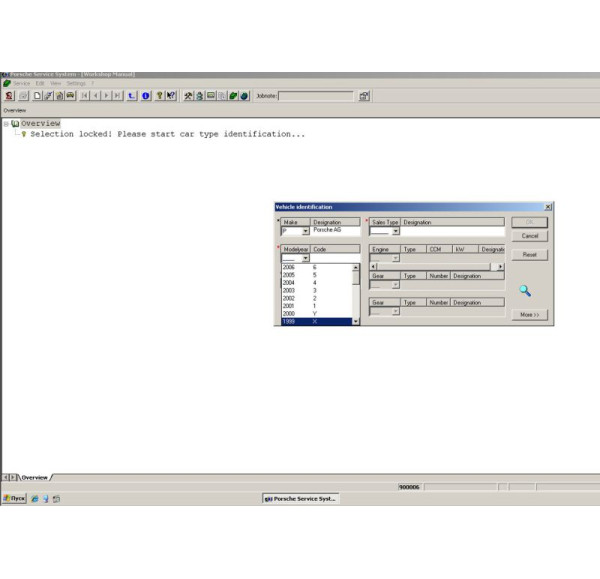Click the new document toolbar icon
600x579 pixels.
coord(37,96)
